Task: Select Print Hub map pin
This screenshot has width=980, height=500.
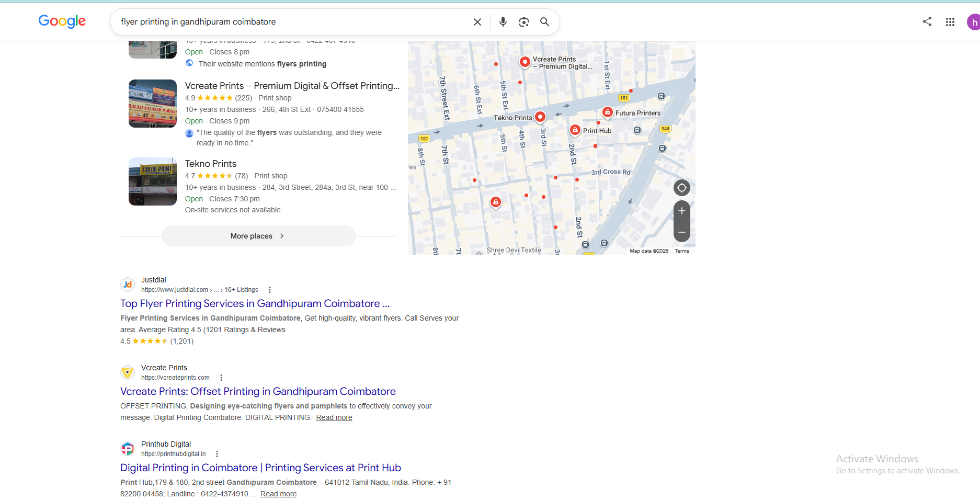Action: [575, 130]
